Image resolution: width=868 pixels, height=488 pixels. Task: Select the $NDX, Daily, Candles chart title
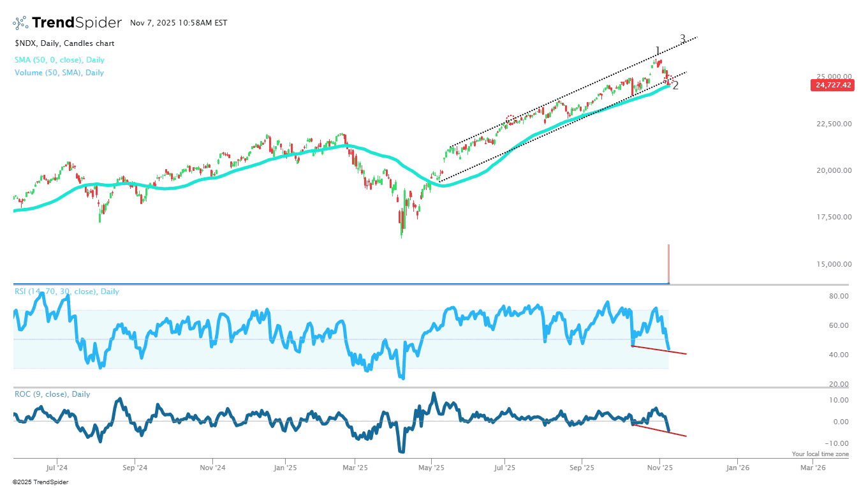tap(64, 43)
